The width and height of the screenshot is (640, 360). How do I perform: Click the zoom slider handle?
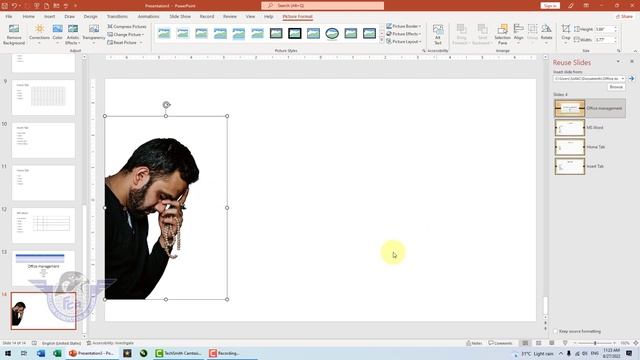point(595,343)
